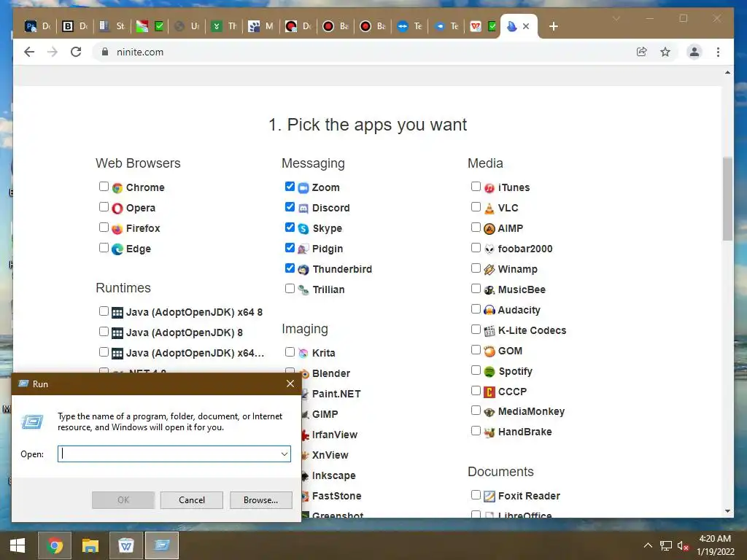747x560 pixels.
Task: Click the Trillian app icon
Action: [303, 289]
